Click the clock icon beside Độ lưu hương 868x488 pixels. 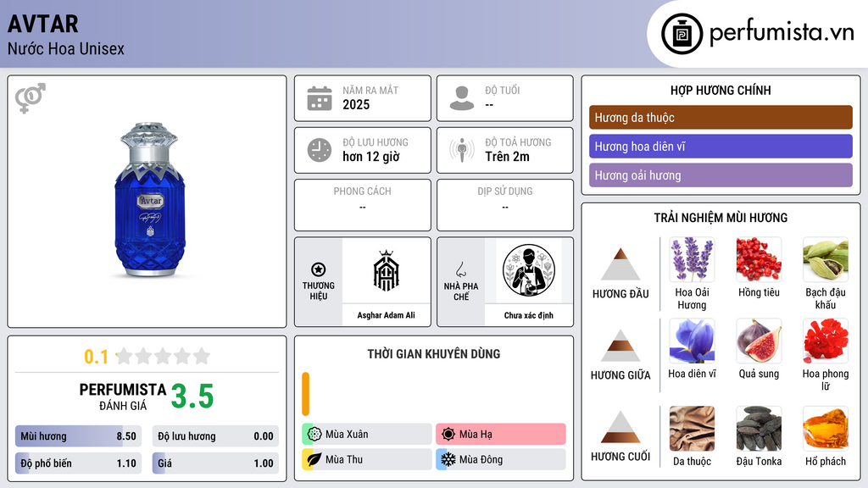320,150
